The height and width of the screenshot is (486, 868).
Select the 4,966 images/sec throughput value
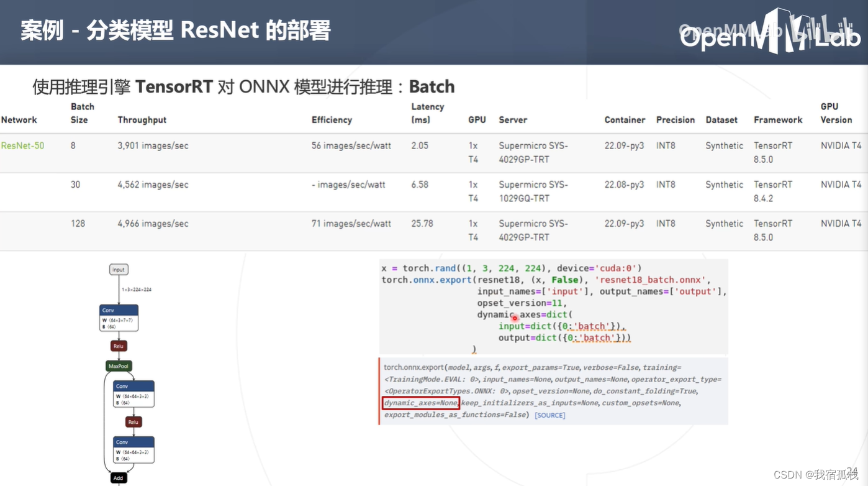click(153, 224)
